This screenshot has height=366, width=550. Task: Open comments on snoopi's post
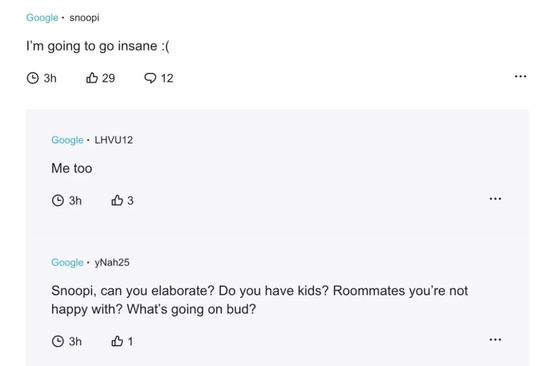coord(150,78)
